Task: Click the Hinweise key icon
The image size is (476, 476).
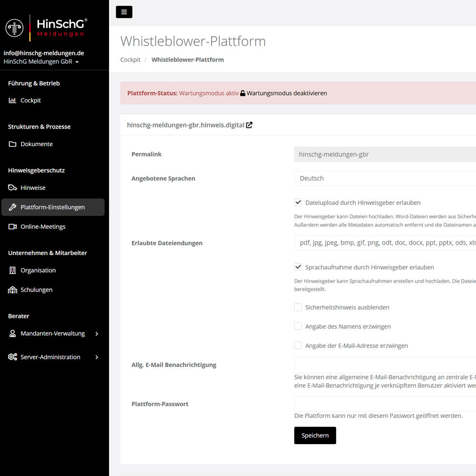Action: (12, 188)
